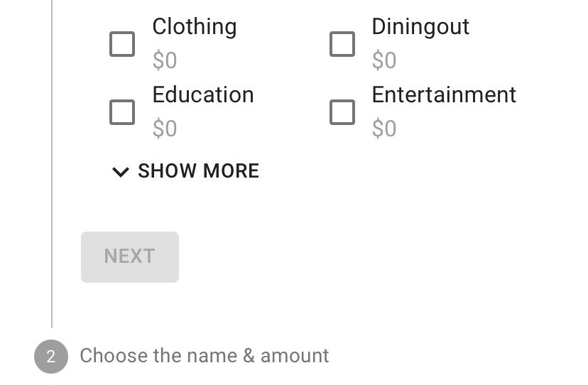The width and height of the screenshot is (588, 385).
Task: Click the $0 amount under Clothing
Action: (x=165, y=61)
